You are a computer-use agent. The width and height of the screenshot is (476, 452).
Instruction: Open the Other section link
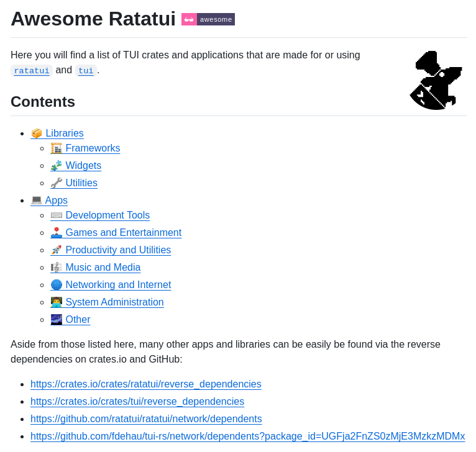pos(78,319)
